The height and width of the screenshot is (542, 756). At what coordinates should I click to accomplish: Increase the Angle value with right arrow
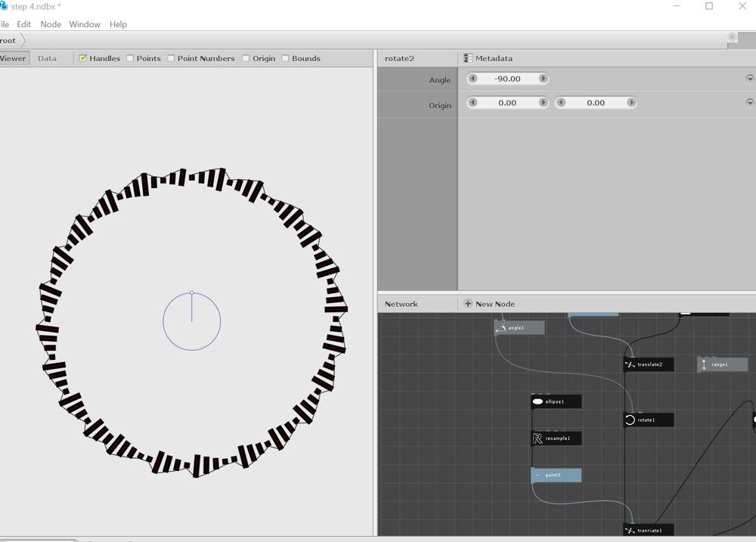(x=543, y=78)
